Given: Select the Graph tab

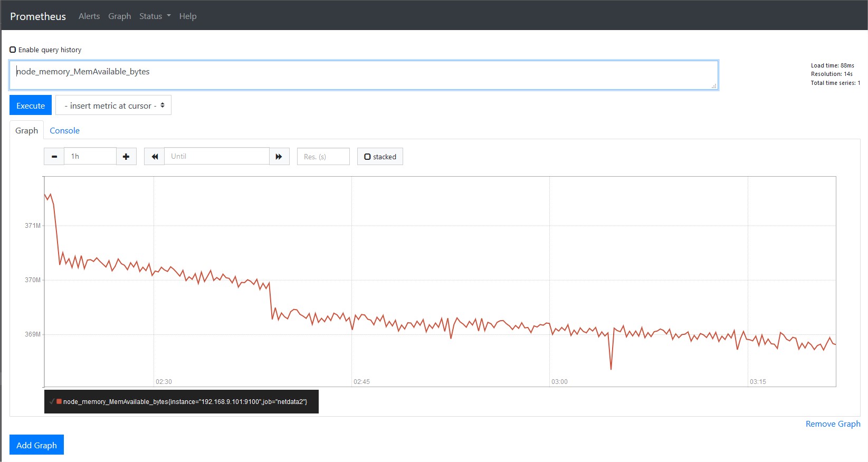Looking at the screenshot, I should coord(26,130).
